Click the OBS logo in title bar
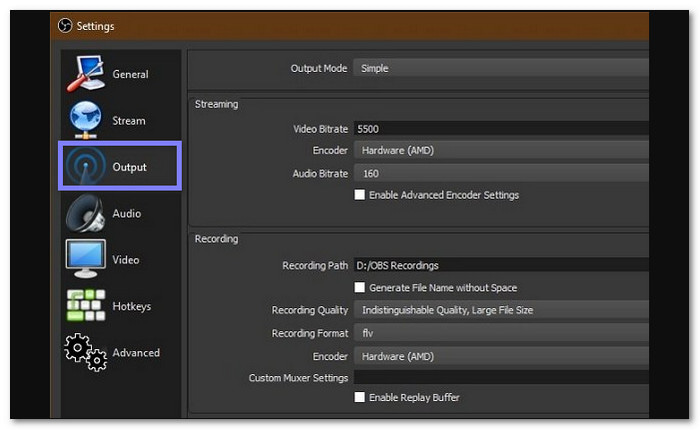Image resolution: width=700 pixels, height=430 pixels. [x=65, y=25]
